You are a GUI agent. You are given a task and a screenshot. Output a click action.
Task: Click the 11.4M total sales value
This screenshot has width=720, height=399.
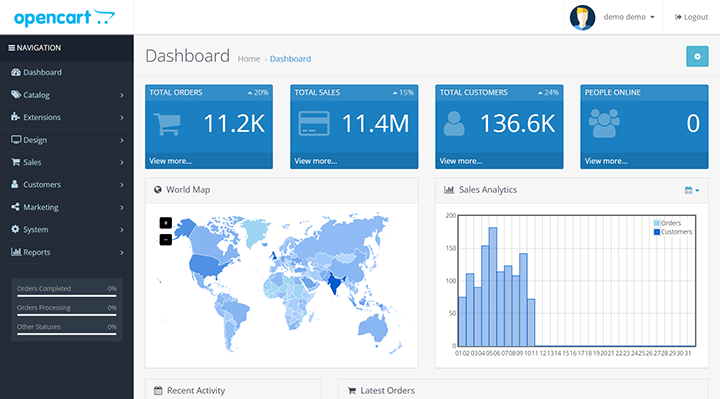pyautogui.click(x=375, y=124)
